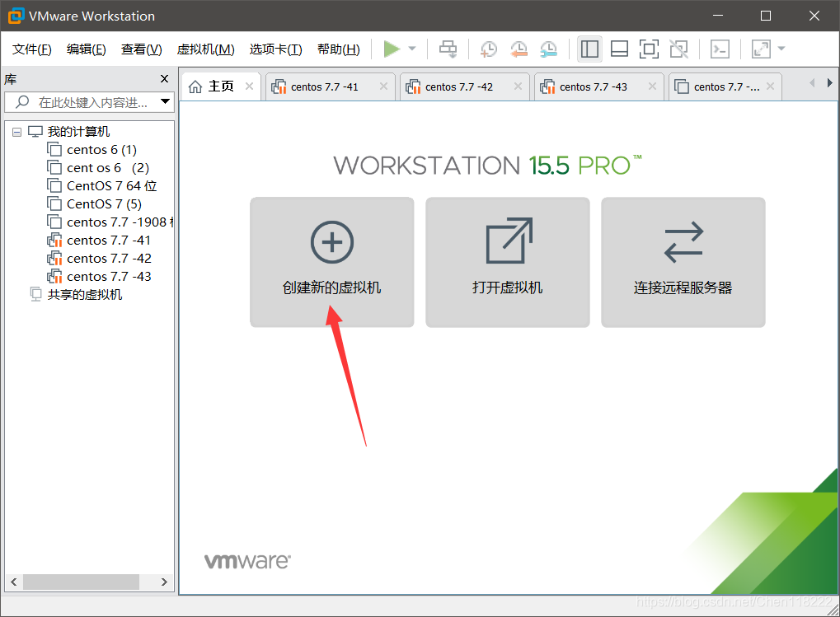This screenshot has width=840, height=617.
Task: Close the 库 library panel
Action: [x=165, y=79]
